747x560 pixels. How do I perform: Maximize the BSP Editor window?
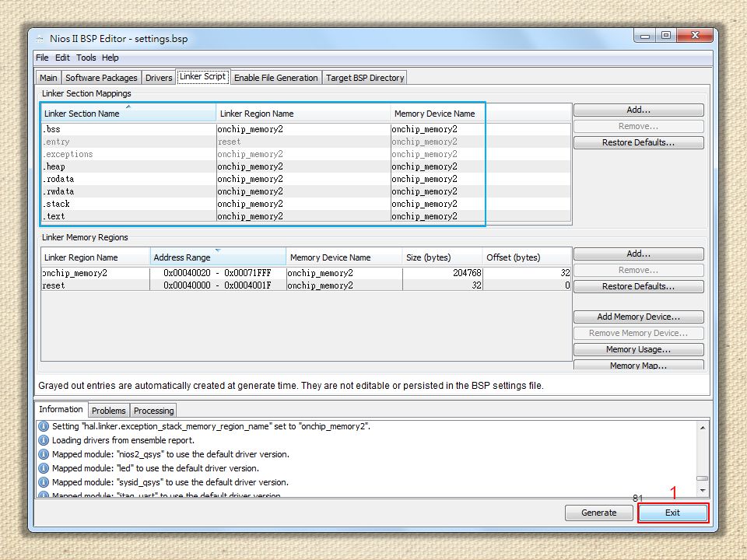click(666, 36)
